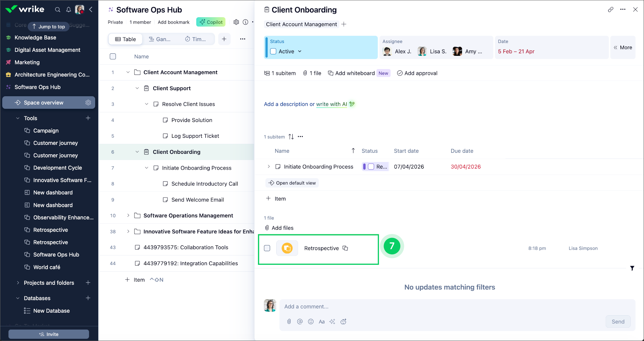This screenshot has width=644, height=341.
Task: Open subitem list three-dot options
Action: click(x=300, y=137)
